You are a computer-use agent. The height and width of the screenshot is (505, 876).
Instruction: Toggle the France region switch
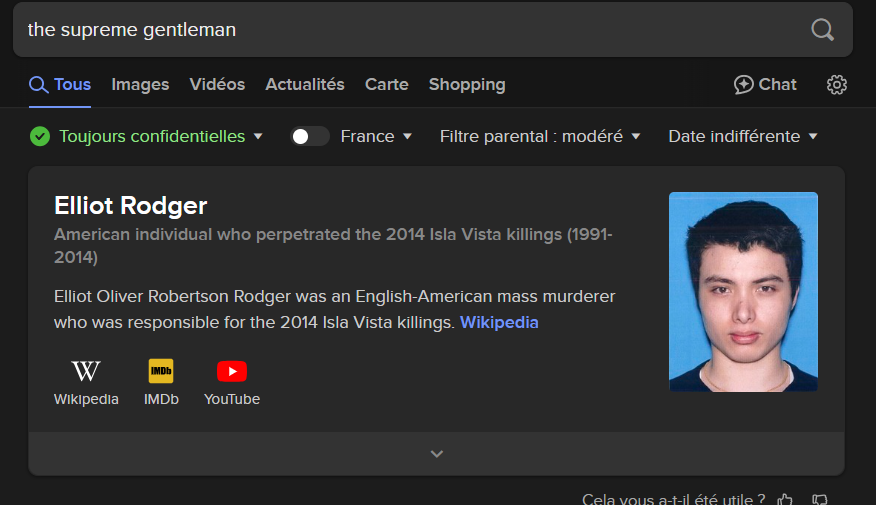[309, 137]
